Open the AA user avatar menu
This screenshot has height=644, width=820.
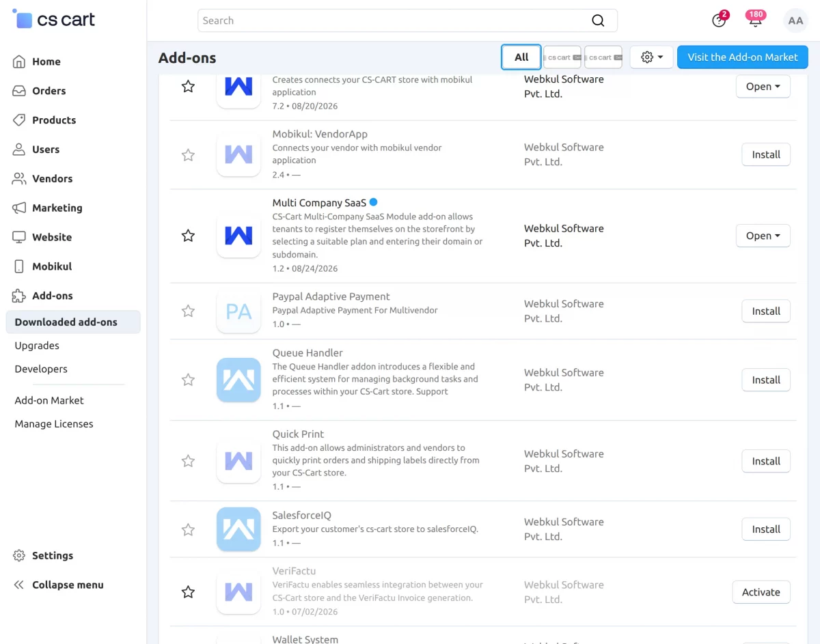[x=795, y=20]
